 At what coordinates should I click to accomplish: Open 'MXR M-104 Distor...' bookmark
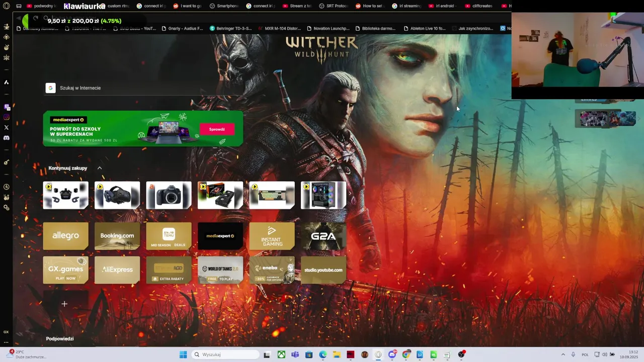[x=279, y=29]
